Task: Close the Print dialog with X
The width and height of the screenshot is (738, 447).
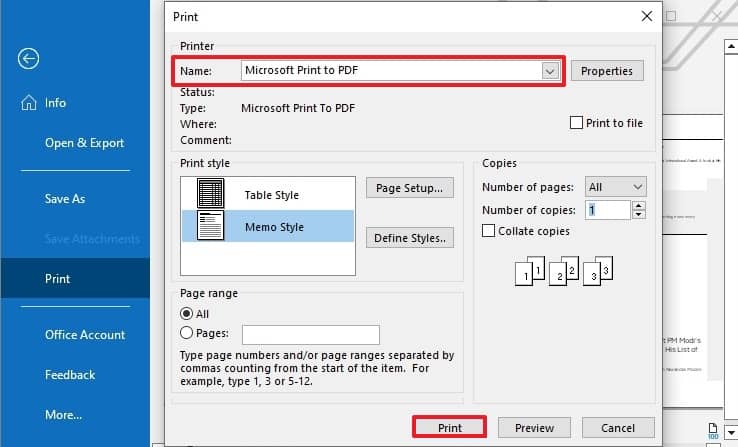Action: 647,16
